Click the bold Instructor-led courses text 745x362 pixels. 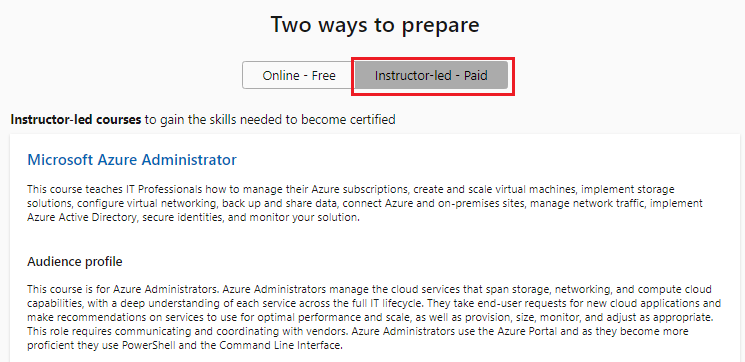76,119
